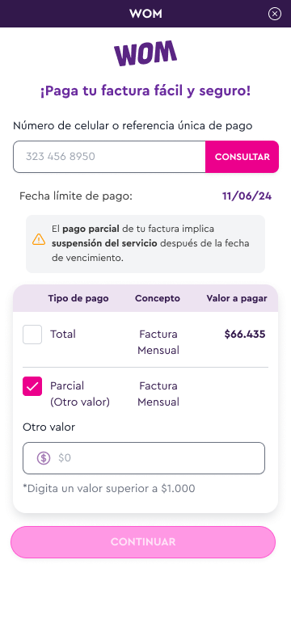This screenshot has width=291, height=644.
Task: Click the dollar coin icon in Otro valor
Action: point(44,458)
